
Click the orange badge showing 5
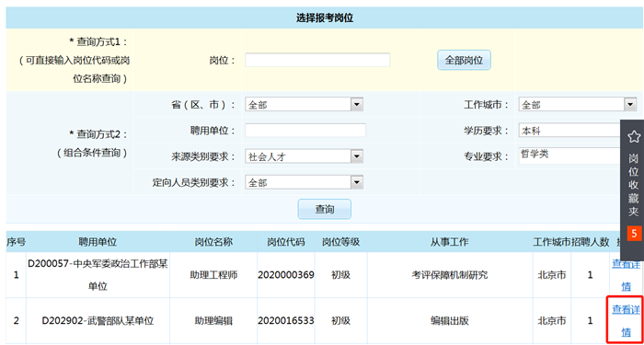634,234
